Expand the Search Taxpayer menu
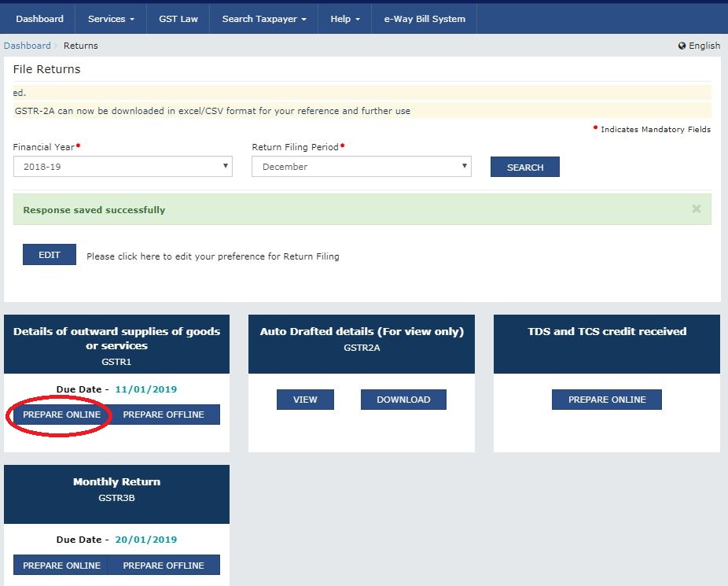The height and width of the screenshot is (586, 728). 263,19
